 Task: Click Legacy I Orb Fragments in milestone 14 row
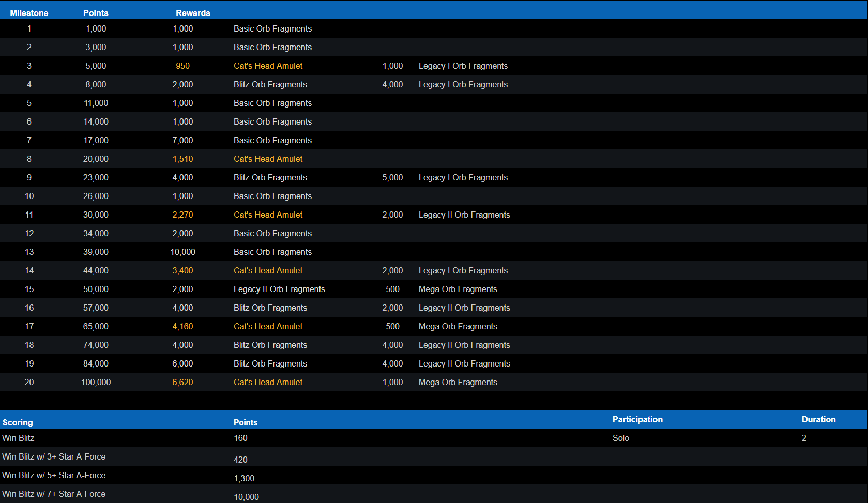click(x=463, y=270)
